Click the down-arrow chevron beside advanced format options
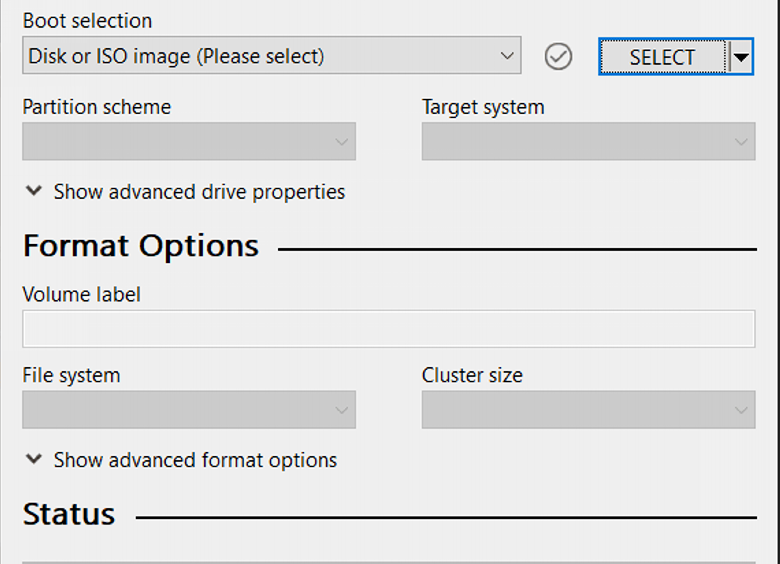This screenshot has height=564, width=780. 34,459
